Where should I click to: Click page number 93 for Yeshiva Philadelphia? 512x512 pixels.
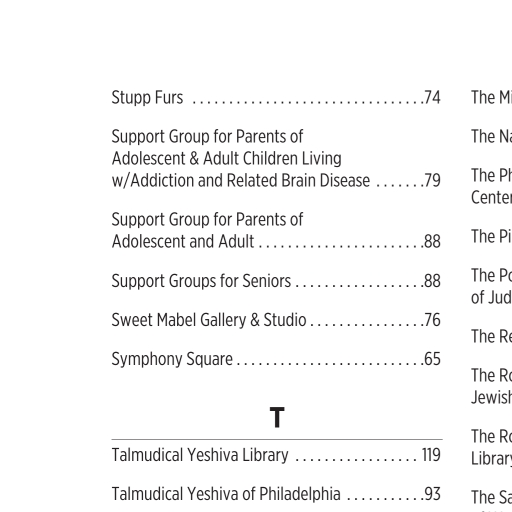pyautogui.click(x=432, y=494)
